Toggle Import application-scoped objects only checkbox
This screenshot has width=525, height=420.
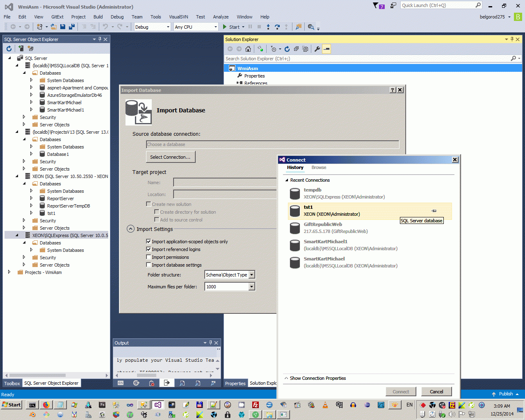tap(149, 242)
